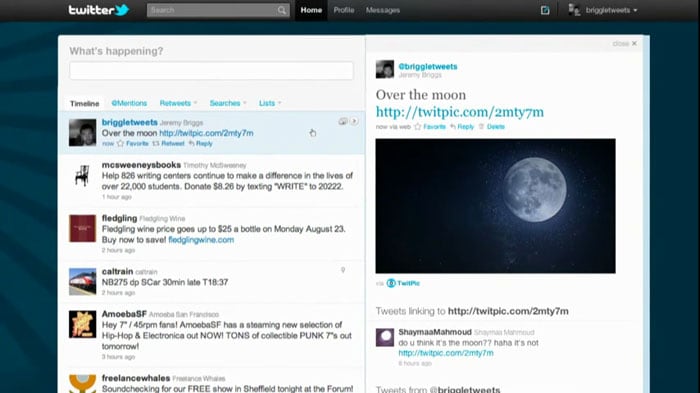Click @briggletweets username in detail pane
The height and width of the screenshot is (393, 700).
click(x=428, y=67)
